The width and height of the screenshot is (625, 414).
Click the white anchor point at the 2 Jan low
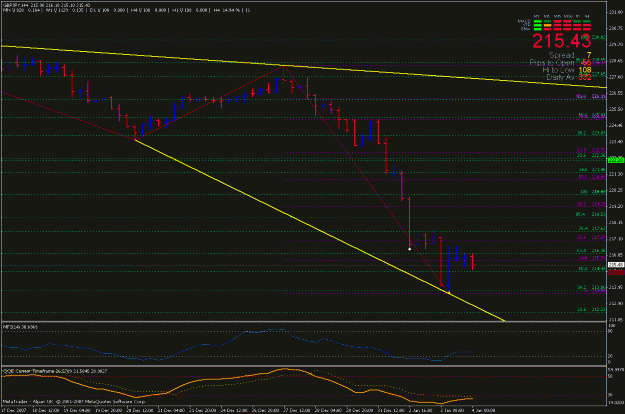tap(409, 249)
